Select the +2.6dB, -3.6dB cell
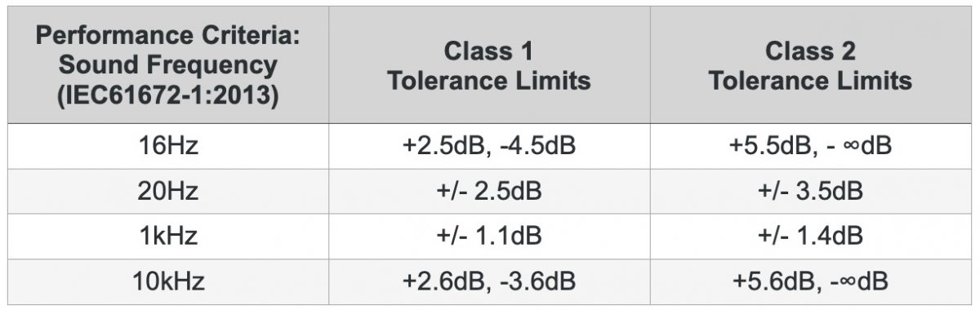 (489, 282)
